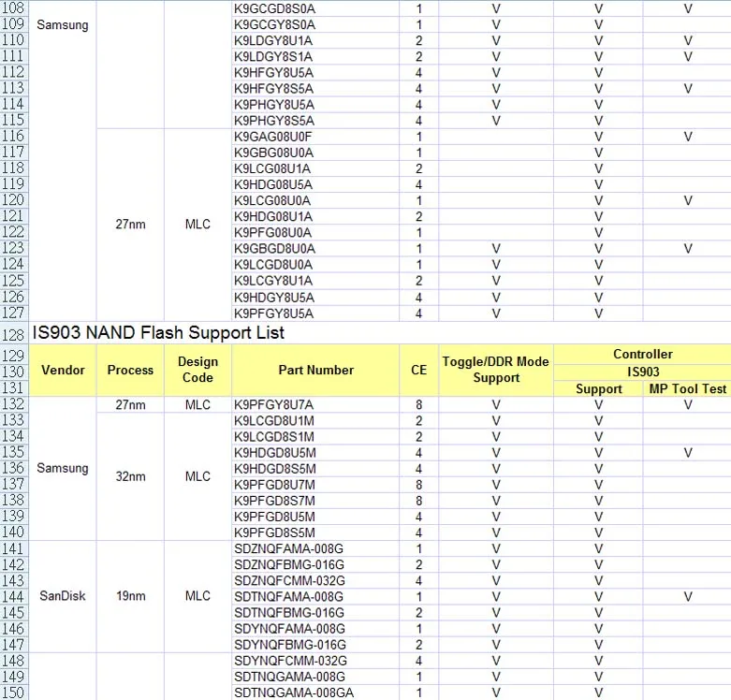
Task: Select the SanDisk vendor cell
Action: [63, 596]
